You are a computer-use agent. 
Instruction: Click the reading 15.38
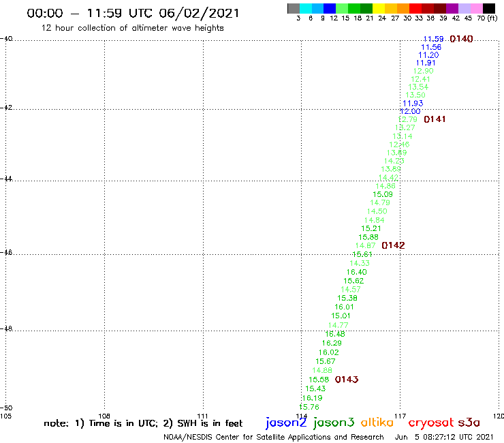point(347,298)
